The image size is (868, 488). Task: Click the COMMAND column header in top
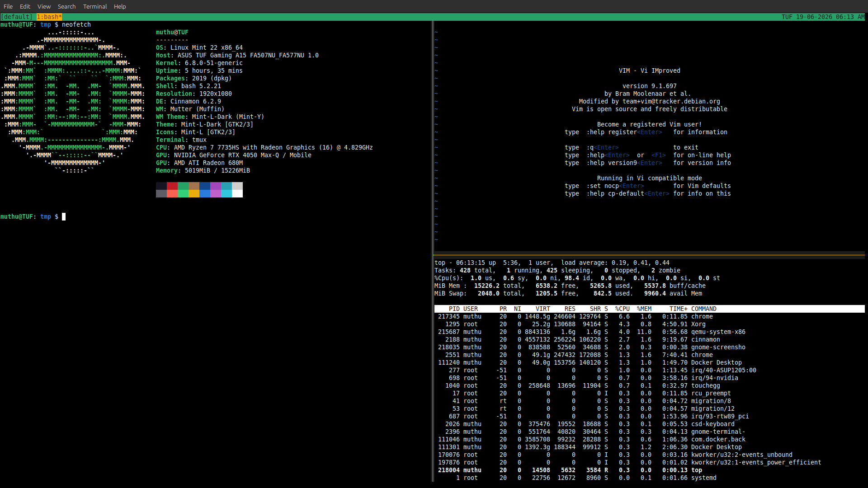point(704,309)
